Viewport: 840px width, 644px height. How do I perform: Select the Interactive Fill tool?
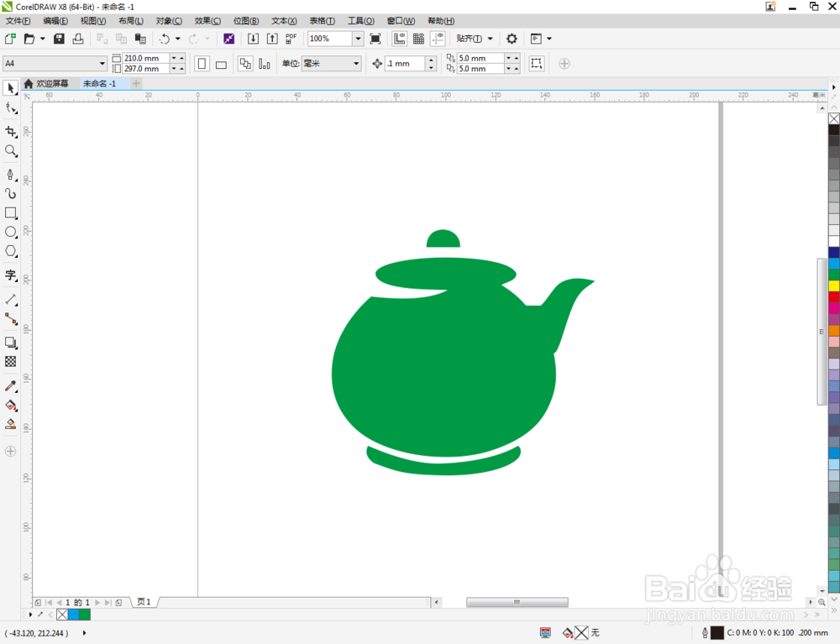coord(11,406)
